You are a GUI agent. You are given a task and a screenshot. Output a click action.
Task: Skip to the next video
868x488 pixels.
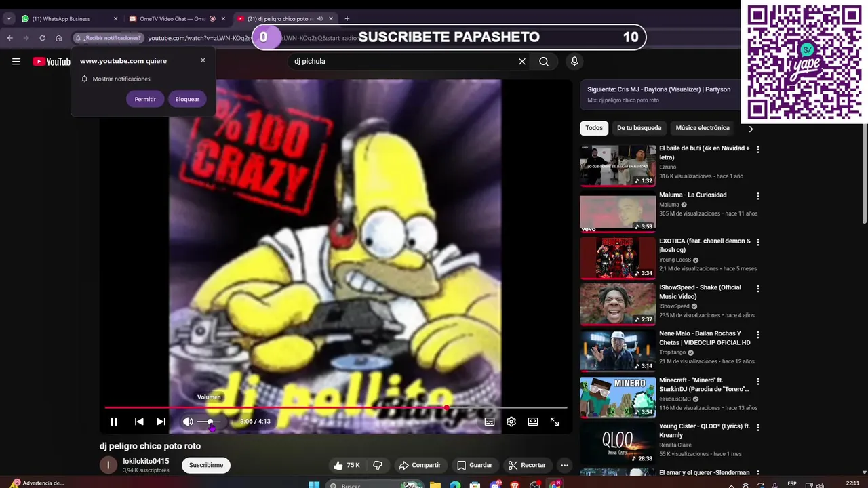point(161,422)
